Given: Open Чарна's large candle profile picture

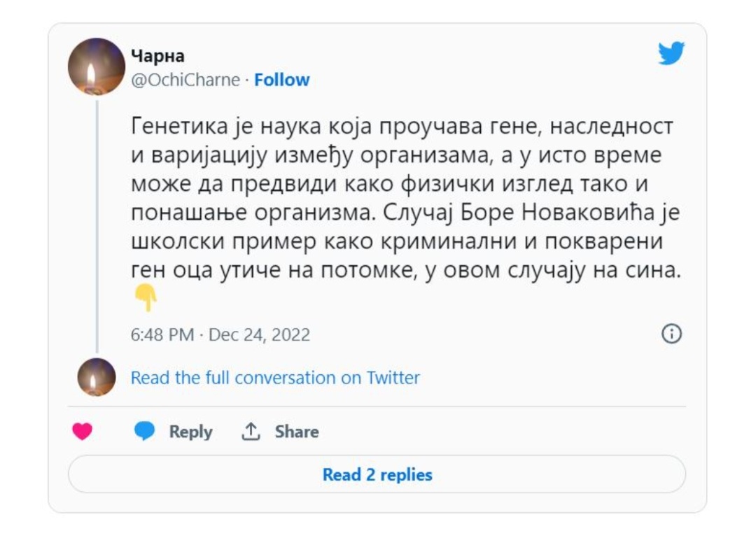Looking at the screenshot, I should 96,66.
